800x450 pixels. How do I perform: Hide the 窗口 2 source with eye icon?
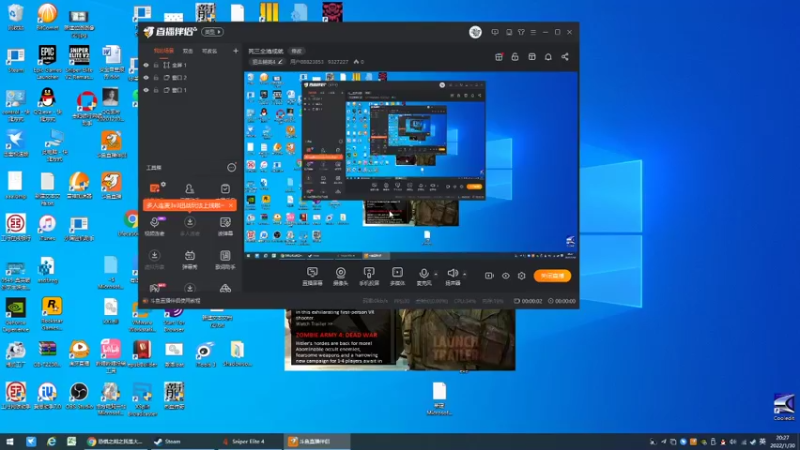click(146, 78)
